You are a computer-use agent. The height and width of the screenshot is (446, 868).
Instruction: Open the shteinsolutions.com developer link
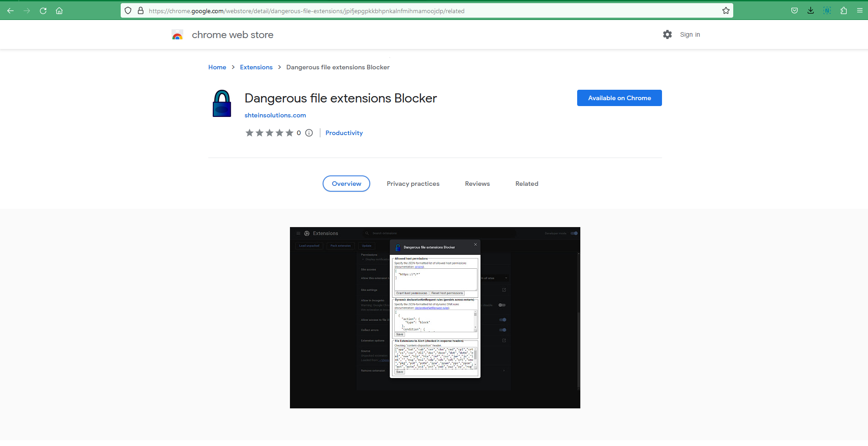[275, 115]
